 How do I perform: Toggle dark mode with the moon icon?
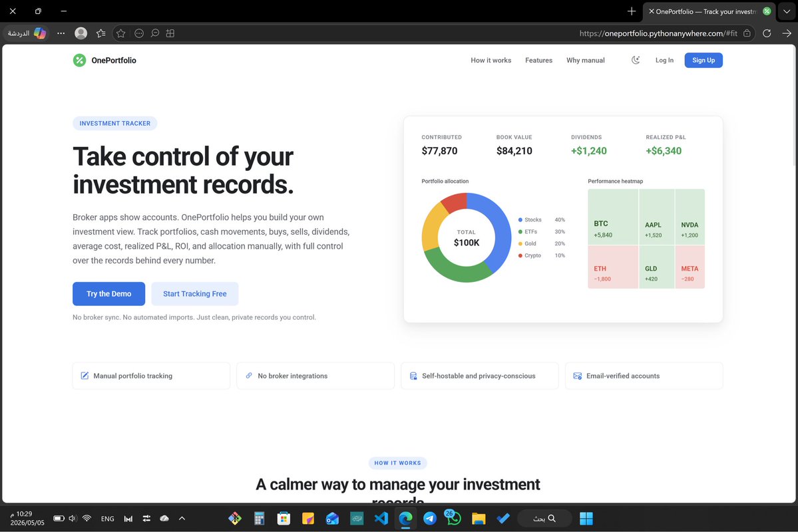(636, 60)
